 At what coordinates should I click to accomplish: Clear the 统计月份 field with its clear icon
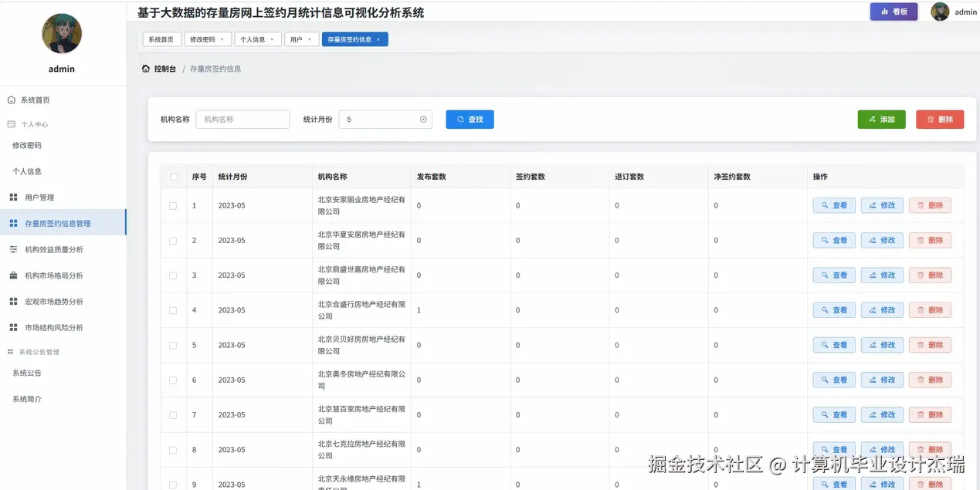tap(422, 119)
